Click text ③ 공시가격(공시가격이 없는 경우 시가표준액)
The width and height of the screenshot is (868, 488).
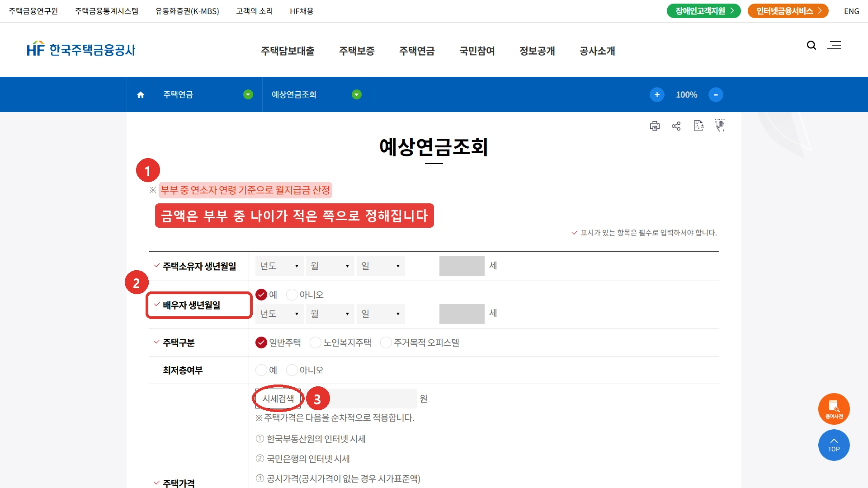pos(338,479)
